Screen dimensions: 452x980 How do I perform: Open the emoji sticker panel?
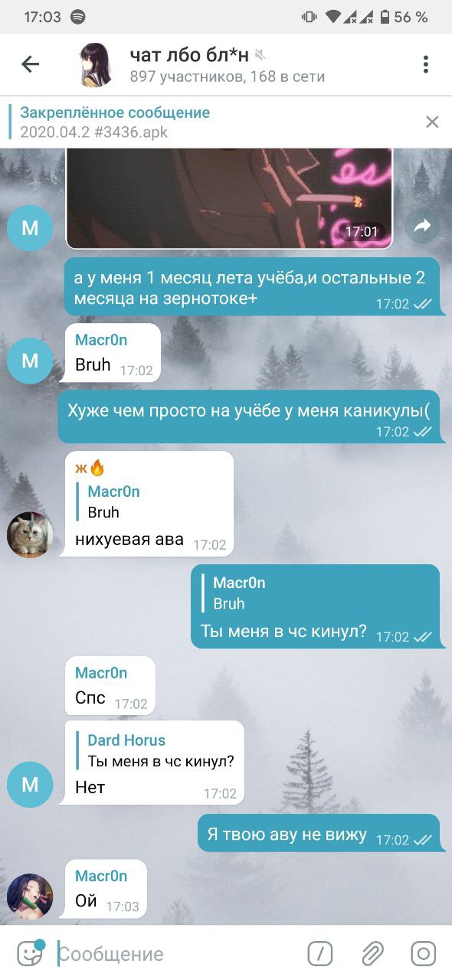(x=30, y=953)
